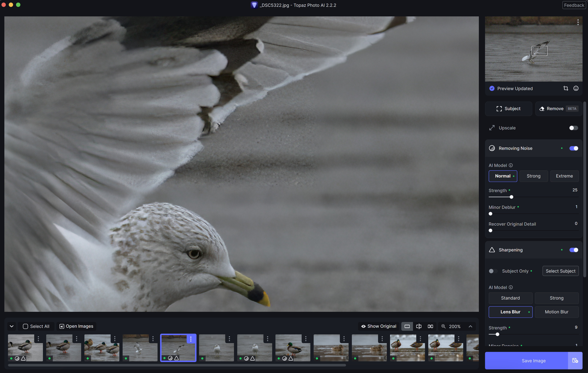
Task: Switch to side-by-side comparison view icon
Action: (x=430, y=326)
